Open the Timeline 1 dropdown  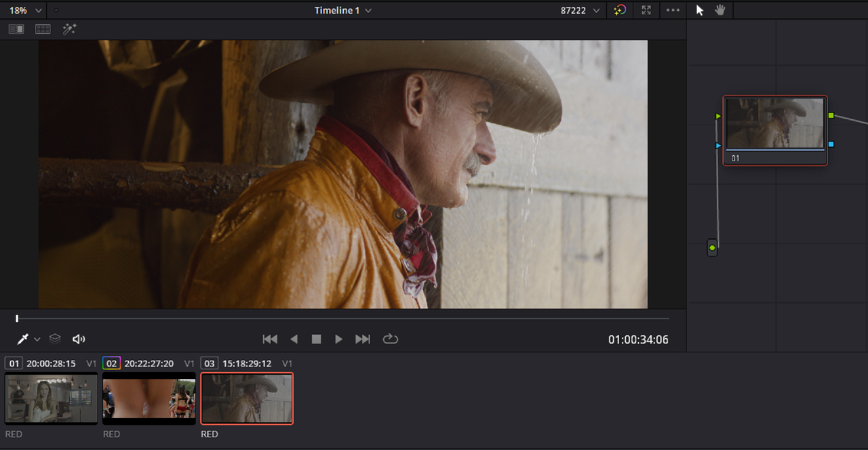point(342,10)
